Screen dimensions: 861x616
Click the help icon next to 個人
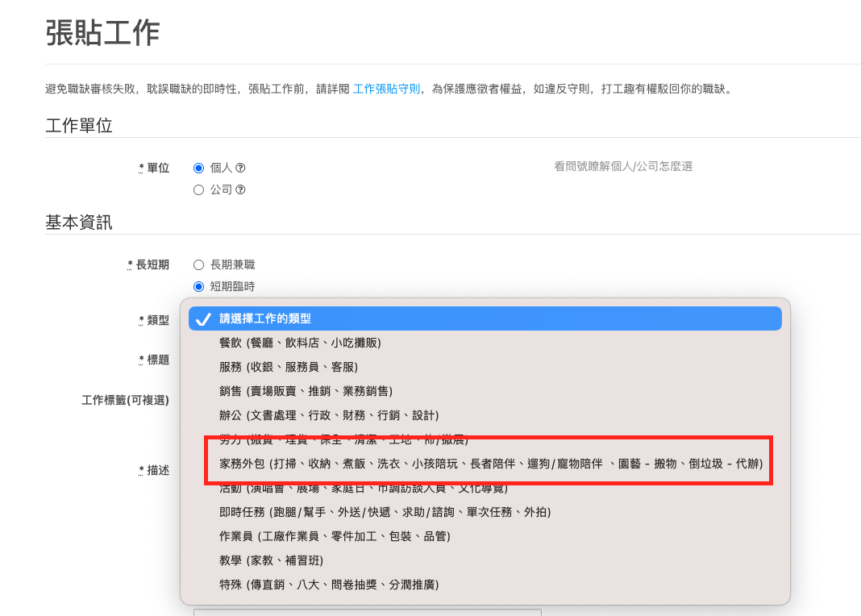240,169
